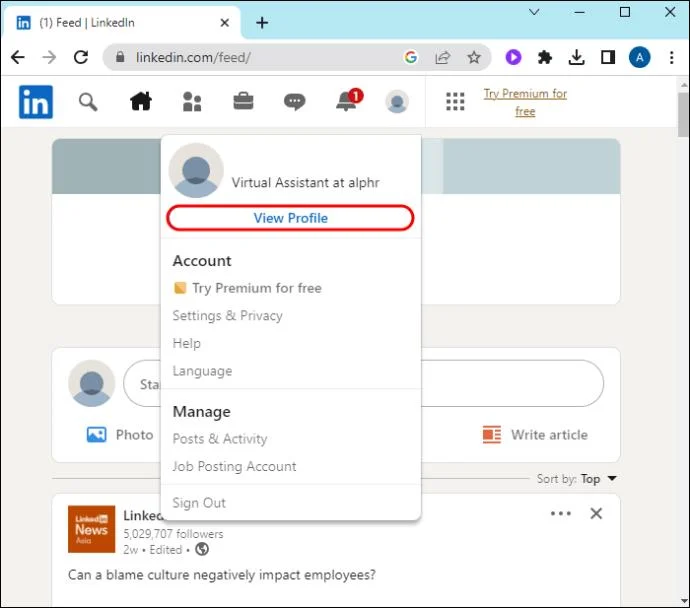Click Sign Out

(199, 503)
